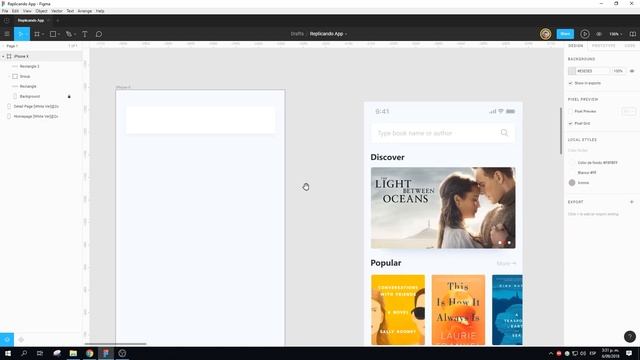Add an export setting with plus icon

pos(632,202)
